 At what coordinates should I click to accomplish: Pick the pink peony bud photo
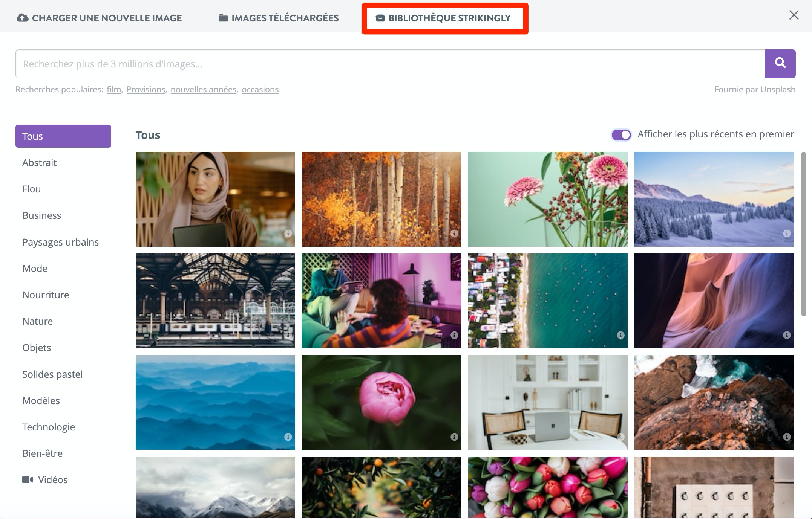(x=381, y=403)
